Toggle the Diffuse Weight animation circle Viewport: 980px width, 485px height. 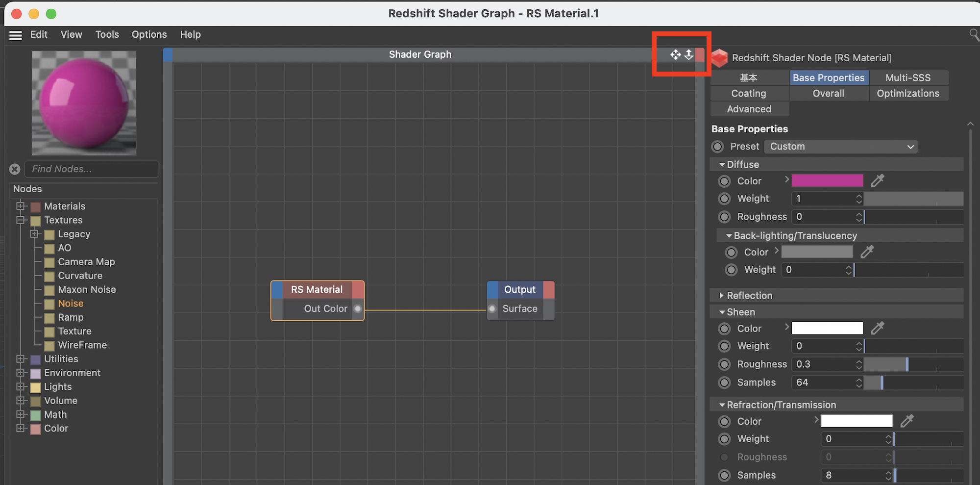coord(724,199)
